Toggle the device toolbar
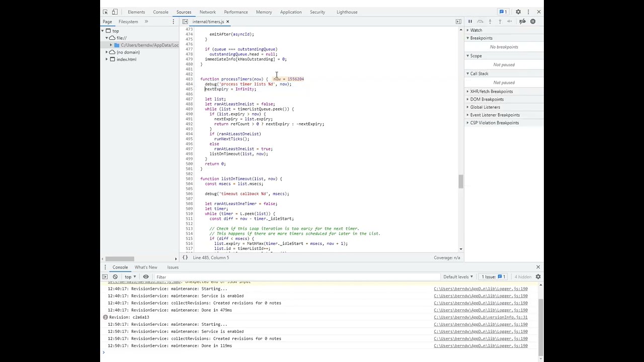The width and height of the screenshot is (644, 362). [115, 12]
